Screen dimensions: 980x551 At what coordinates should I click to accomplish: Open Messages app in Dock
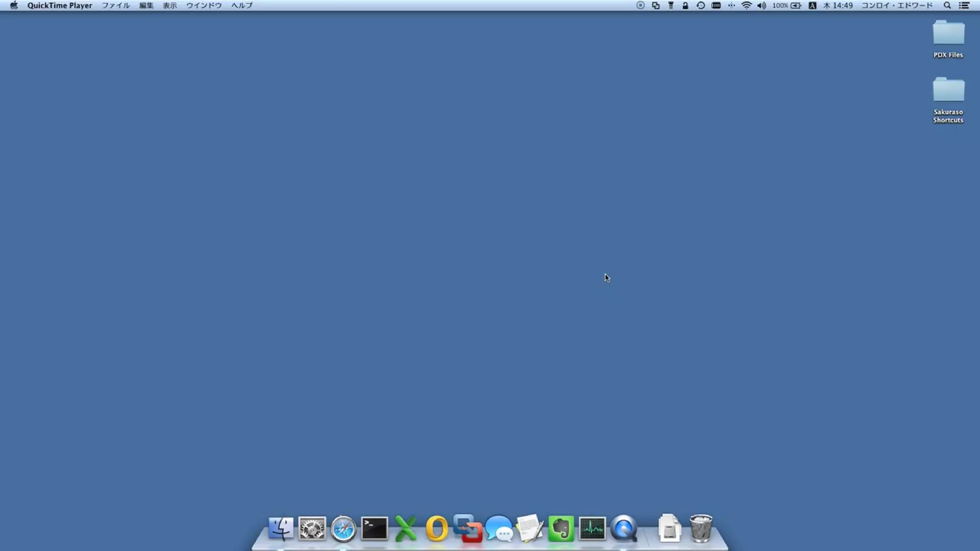[499, 529]
